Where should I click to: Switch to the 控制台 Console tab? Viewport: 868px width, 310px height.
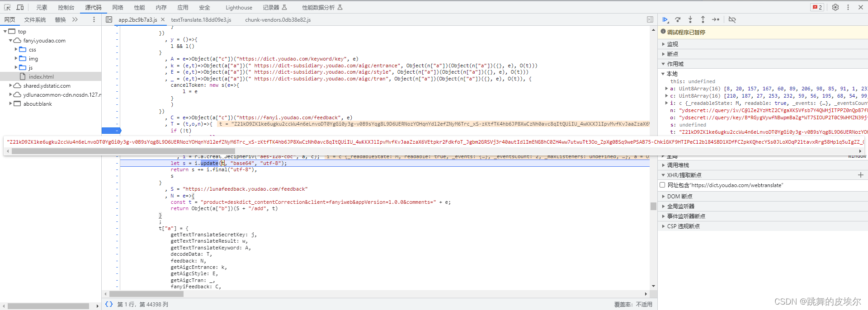click(66, 7)
